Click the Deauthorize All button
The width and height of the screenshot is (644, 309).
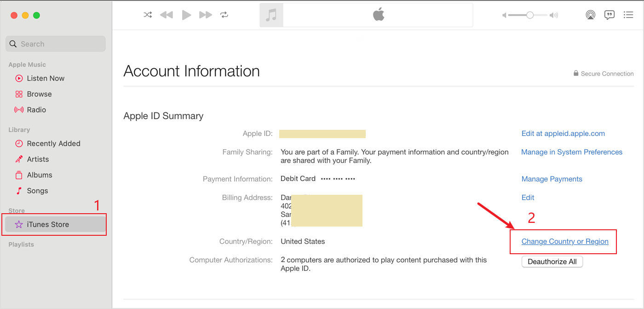point(552,262)
